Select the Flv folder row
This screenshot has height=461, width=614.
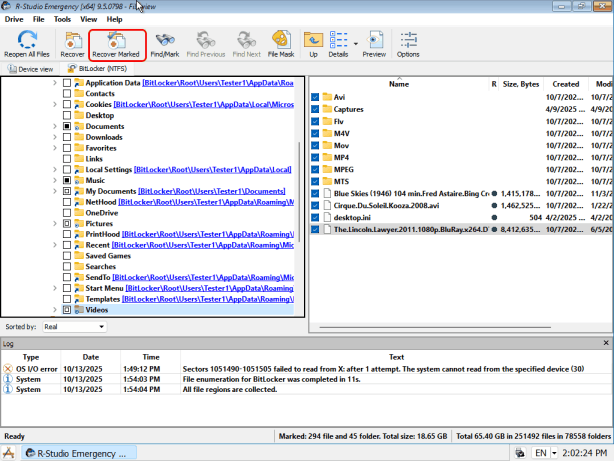461,121
